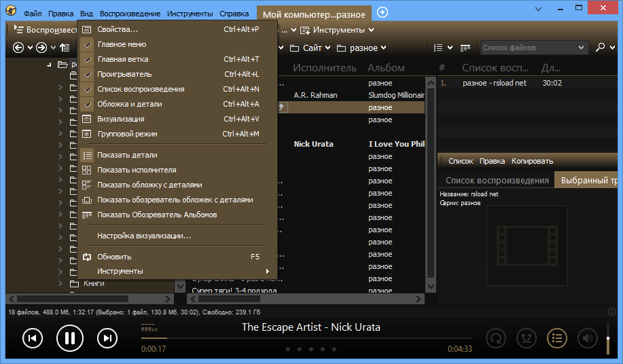Screen dimensions: 623x364
Task: Click the Исполнитель column header
Action: click(x=325, y=68)
